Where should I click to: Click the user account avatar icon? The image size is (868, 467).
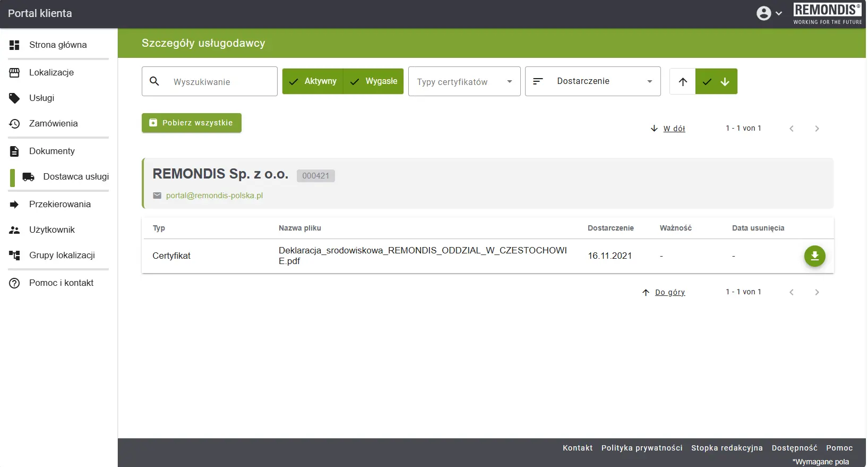coord(763,13)
